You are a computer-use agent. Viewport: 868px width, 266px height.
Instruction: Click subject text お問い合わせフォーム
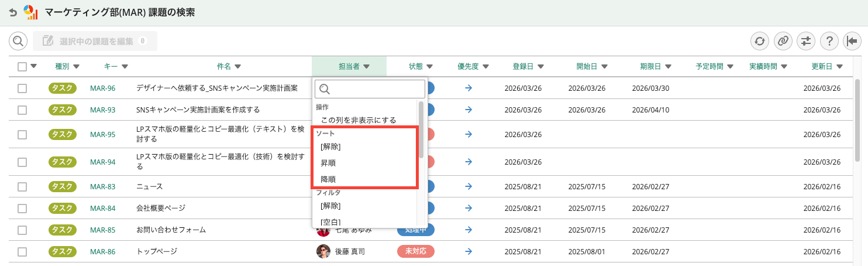[x=171, y=230]
